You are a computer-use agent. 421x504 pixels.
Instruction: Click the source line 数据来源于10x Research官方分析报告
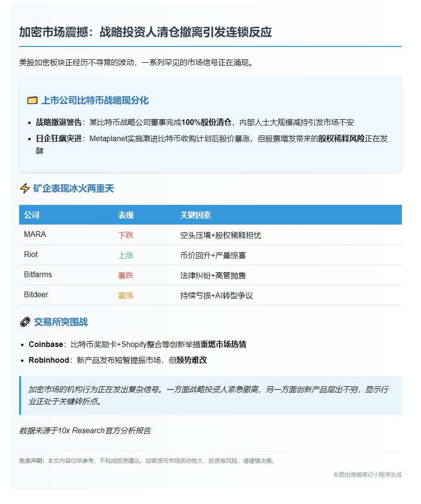[x=85, y=430]
